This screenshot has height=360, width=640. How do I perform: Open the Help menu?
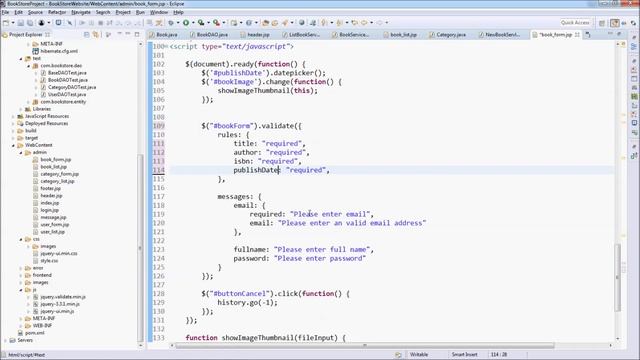(178, 12)
